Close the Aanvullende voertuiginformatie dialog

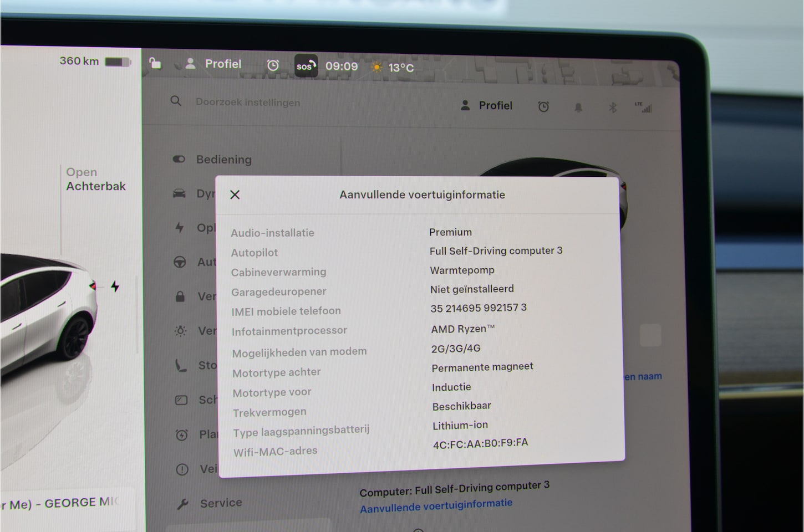click(x=235, y=195)
